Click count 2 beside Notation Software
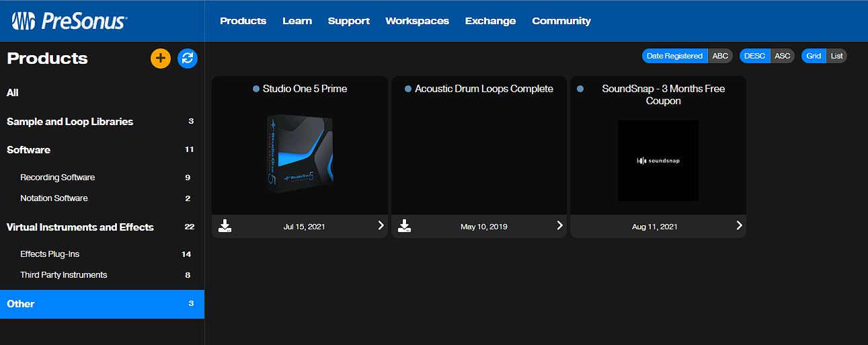 point(188,198)
